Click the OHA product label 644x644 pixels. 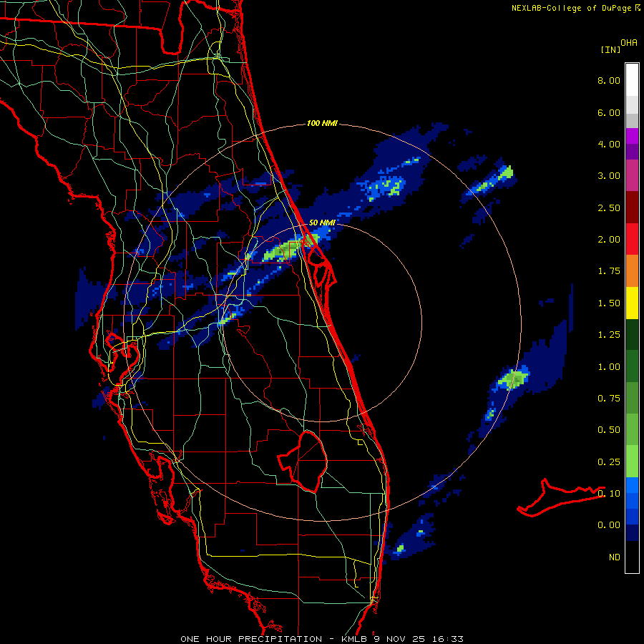[629, 42]
